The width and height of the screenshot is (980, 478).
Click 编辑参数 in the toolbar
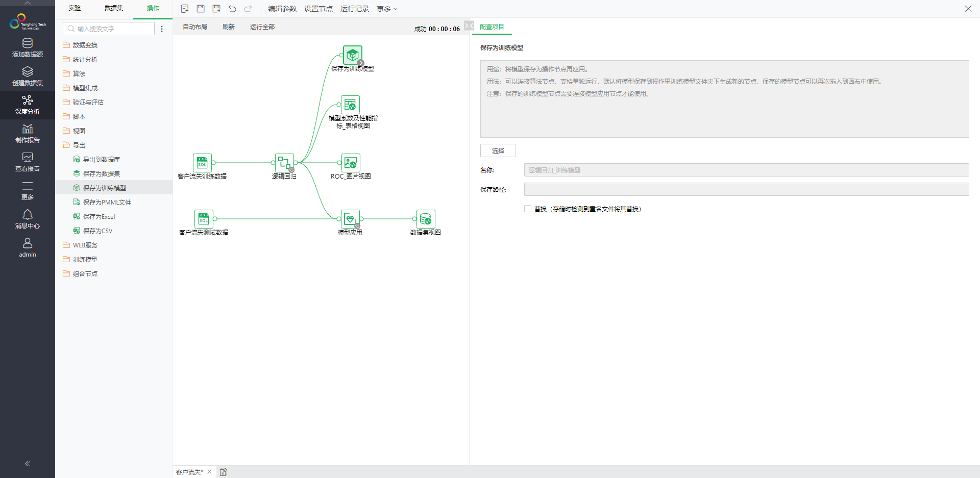[x=282, y=9]
